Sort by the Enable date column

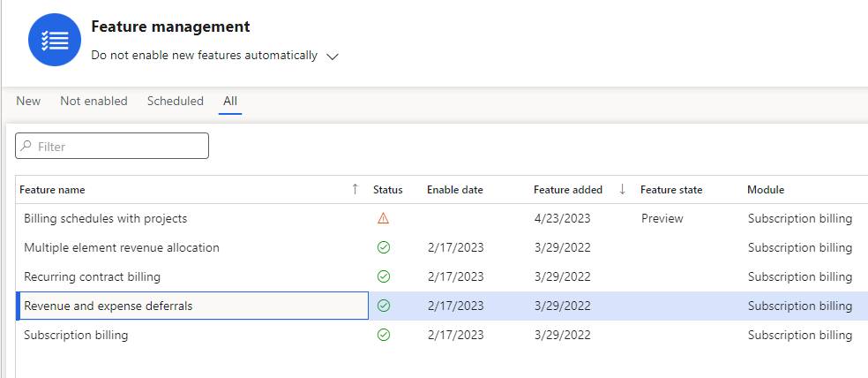(454, 190)
